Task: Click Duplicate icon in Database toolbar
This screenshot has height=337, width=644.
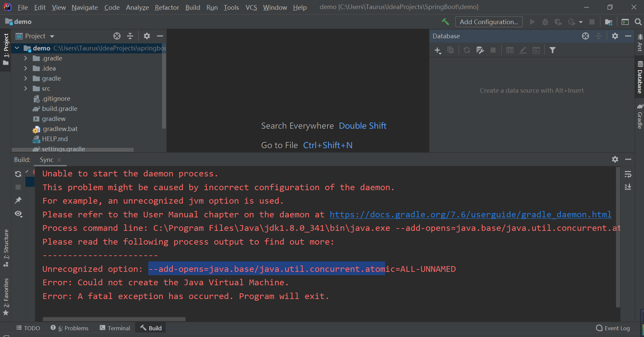Action: [x=451, y=50]
